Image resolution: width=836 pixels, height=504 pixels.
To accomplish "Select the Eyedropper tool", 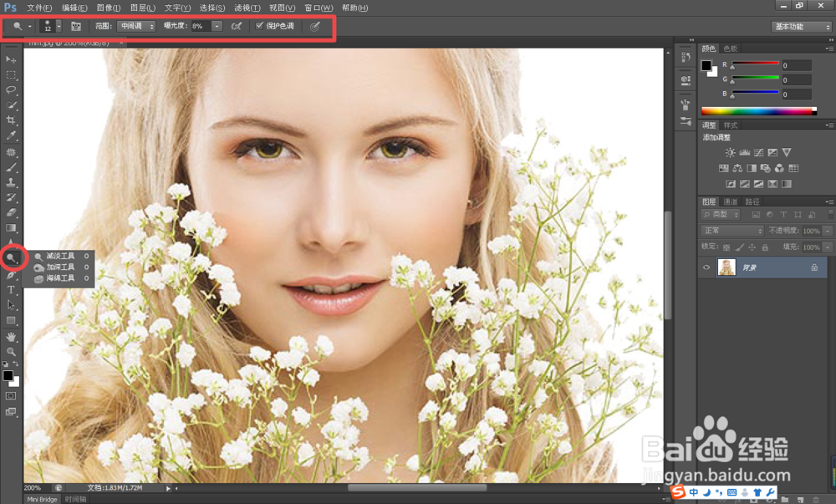I will pos(11,135).
